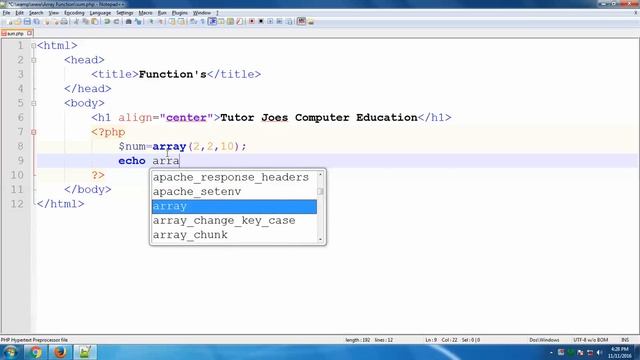The height and width of the screenshot is (360, 640).
Task: Click the Copy toolbar icon
Action: [85, 21]
